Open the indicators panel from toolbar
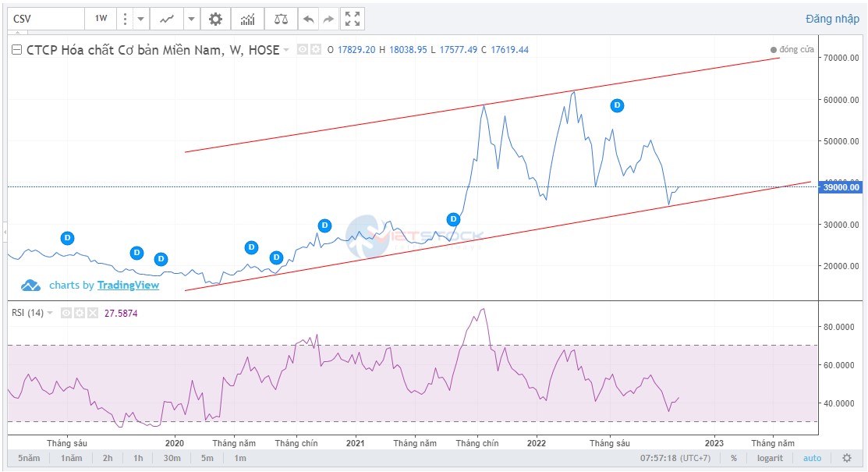The image size is (868, 472). (x=247, y=19)
